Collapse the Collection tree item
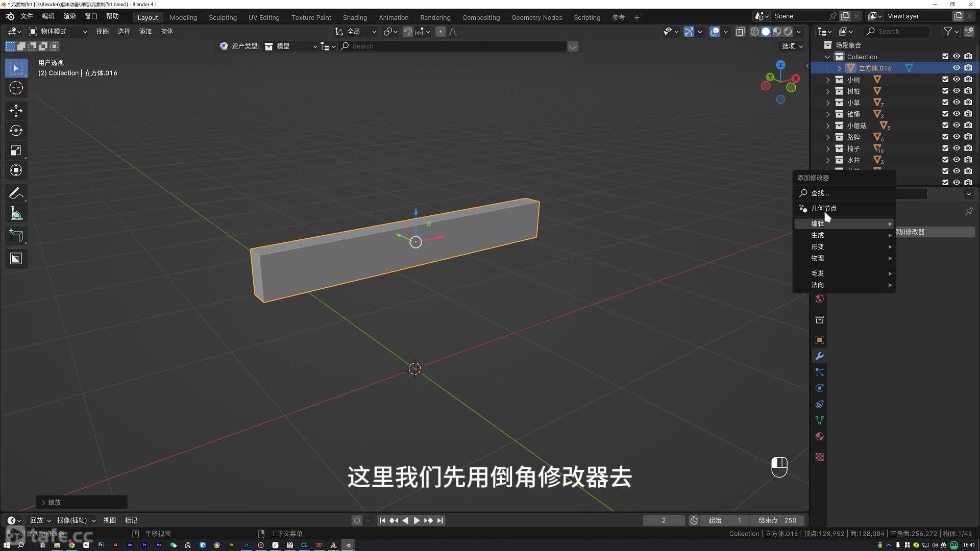980x551 pixels. (827, 57)
